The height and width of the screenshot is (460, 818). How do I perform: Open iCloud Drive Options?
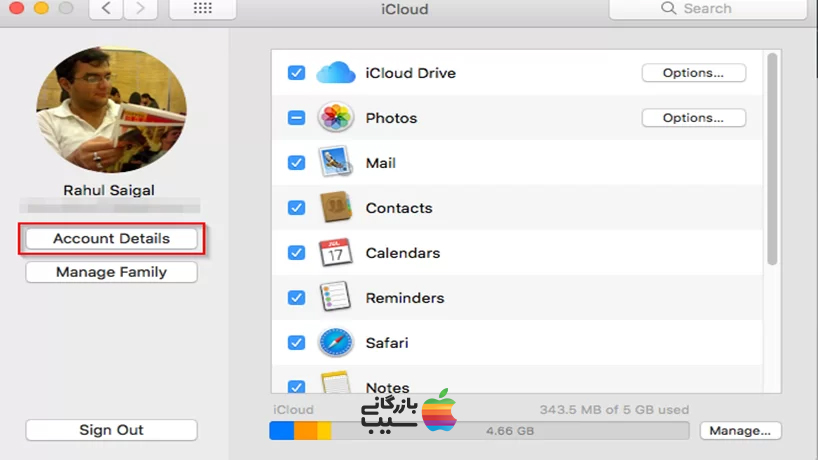[693, 72]
